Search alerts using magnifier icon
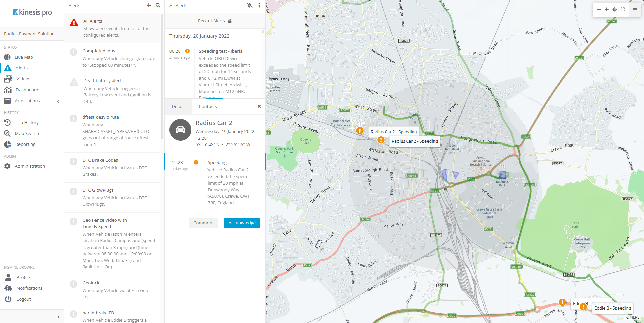The width and height of the screenshot is (644, 323). (x=158, y=5)
